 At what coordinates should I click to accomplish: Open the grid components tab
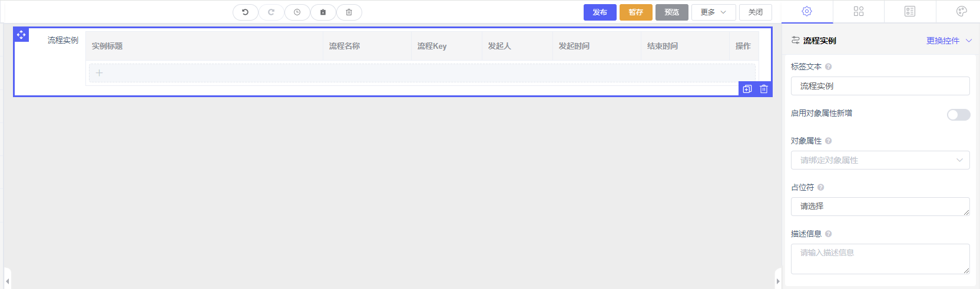(858, 11)
